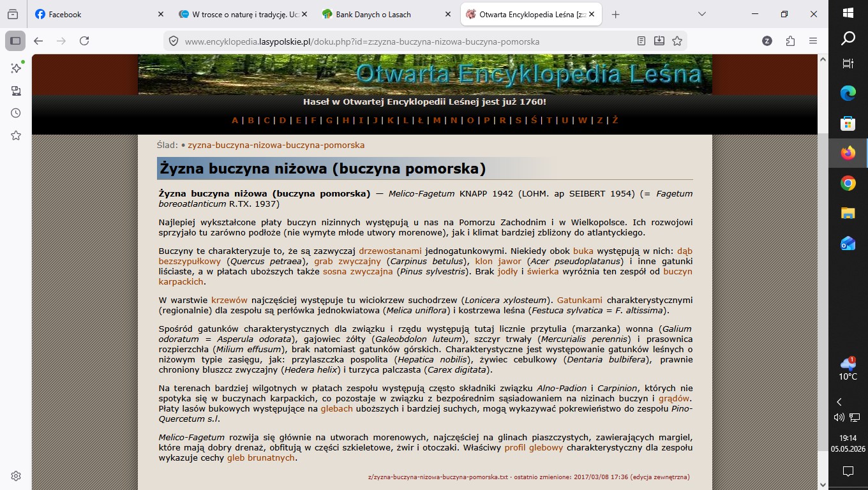Open reader view icon in address bar

pyautogui.click(x=641, y=41)
